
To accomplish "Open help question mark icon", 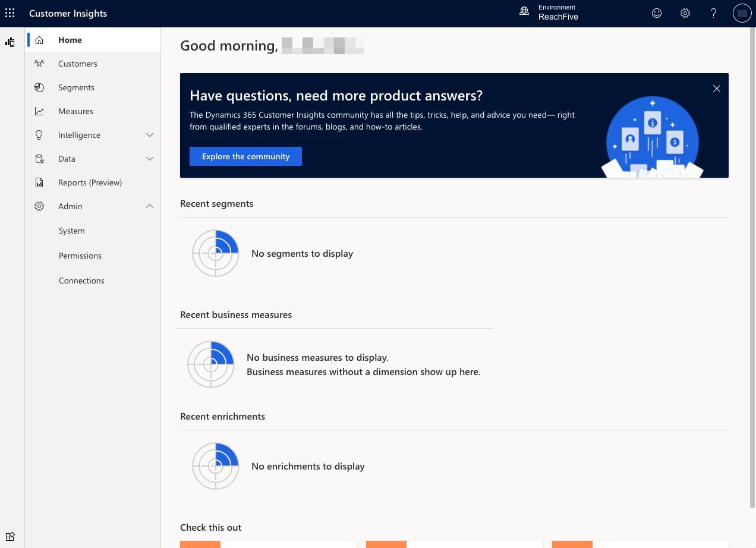I will pyautogui.click(x=714, y=13).
